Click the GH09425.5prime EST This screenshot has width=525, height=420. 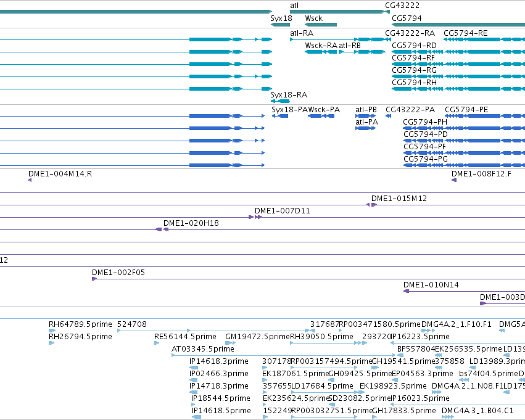331,380
